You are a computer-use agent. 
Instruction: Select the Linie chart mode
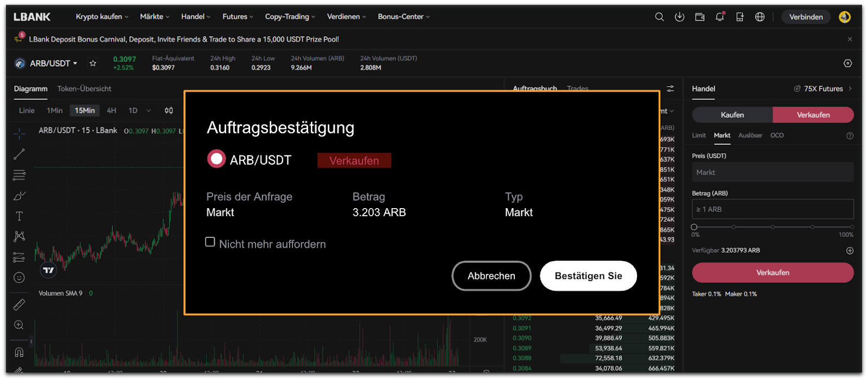tap(27, 111)
